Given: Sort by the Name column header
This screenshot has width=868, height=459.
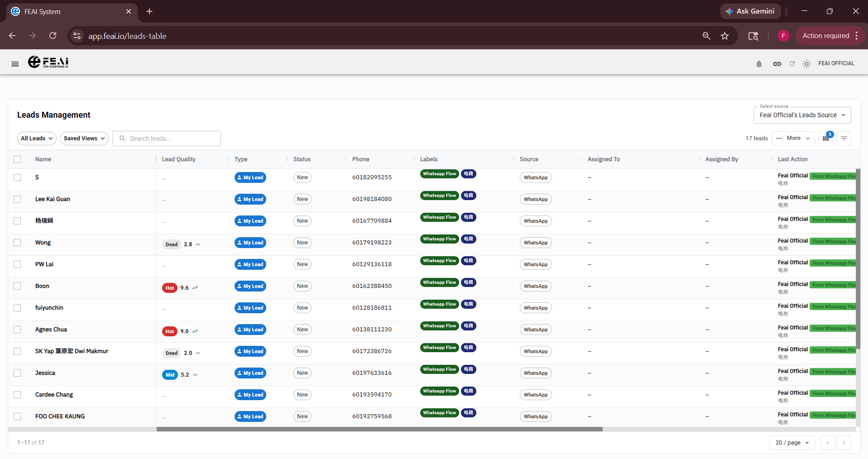Looking at the screenshot, I should tap(43, 159).
